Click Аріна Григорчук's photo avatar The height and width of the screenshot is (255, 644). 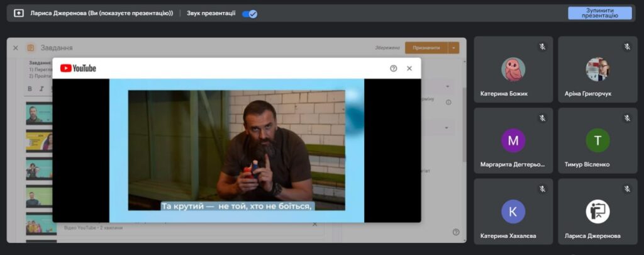[597, 69]
